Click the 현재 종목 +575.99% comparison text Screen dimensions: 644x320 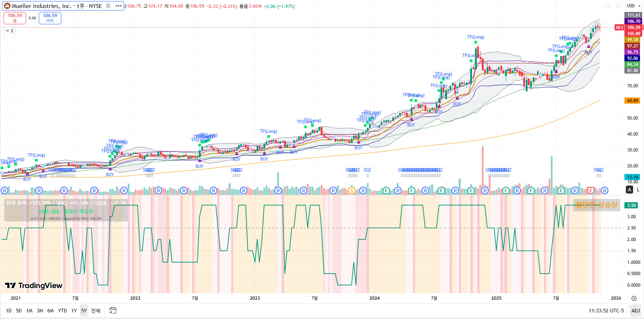pyautogui.click(x=66, y=203)
